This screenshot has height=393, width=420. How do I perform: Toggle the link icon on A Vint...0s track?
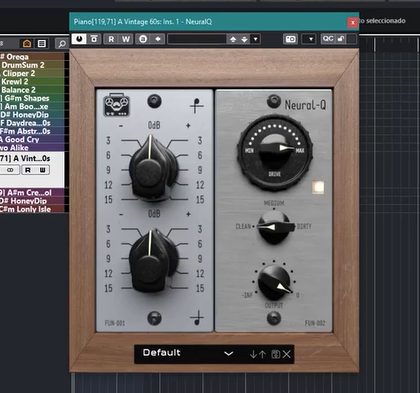pyautogui.click(x=10, y=170)
